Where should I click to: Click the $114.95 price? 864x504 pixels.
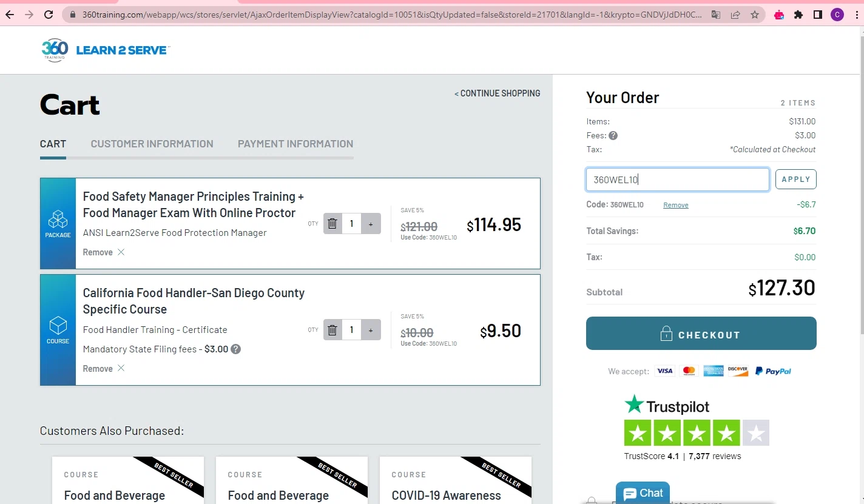(494, 225)
